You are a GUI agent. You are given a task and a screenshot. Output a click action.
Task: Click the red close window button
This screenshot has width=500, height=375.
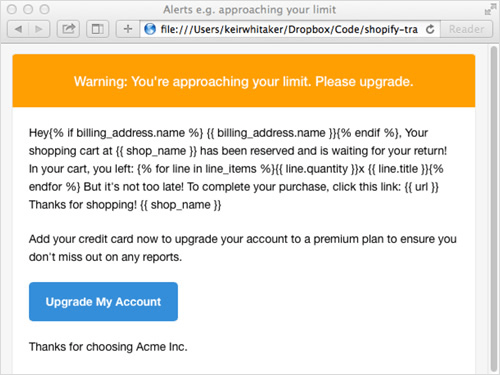coord(12,9)
